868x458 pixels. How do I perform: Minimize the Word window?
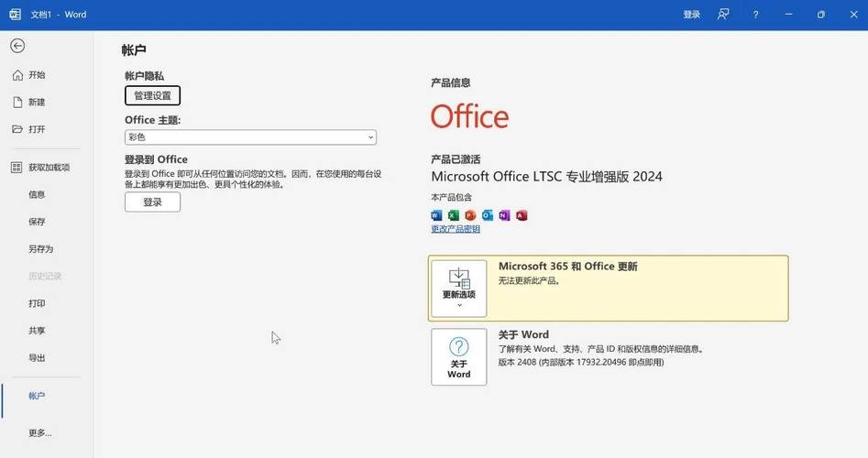(788, 15)
